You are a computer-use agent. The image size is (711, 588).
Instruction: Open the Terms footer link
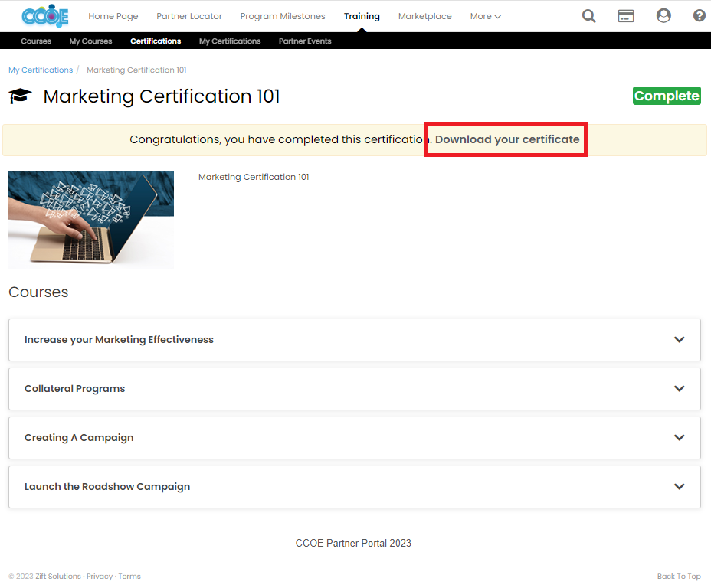click(129, 577)
